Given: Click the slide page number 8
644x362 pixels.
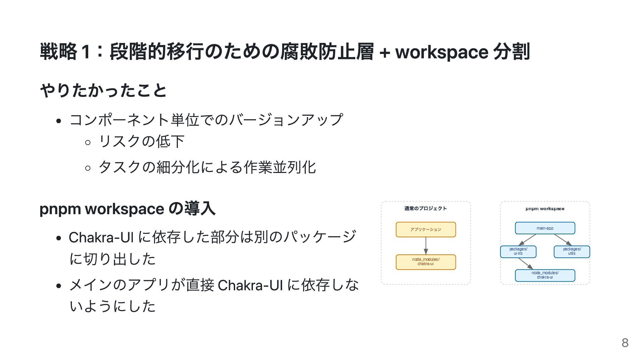Looking at the screenshot, I should (625, 343).
